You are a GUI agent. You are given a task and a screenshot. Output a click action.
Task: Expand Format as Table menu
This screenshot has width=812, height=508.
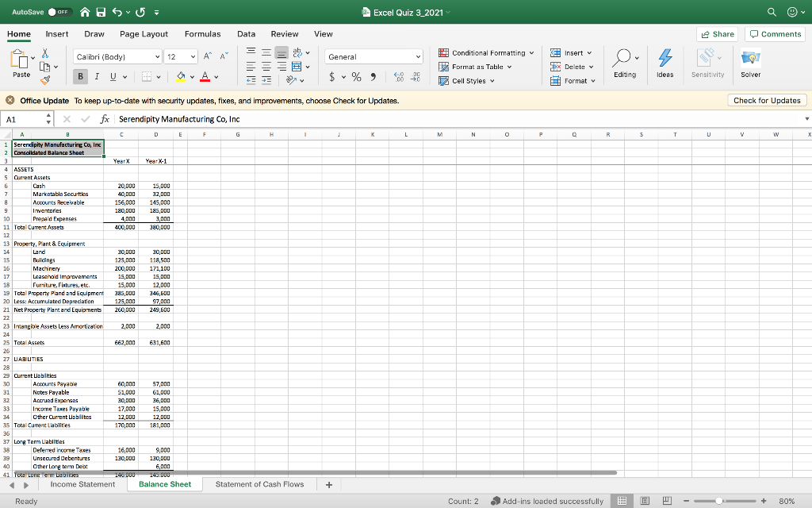[475, 67]
